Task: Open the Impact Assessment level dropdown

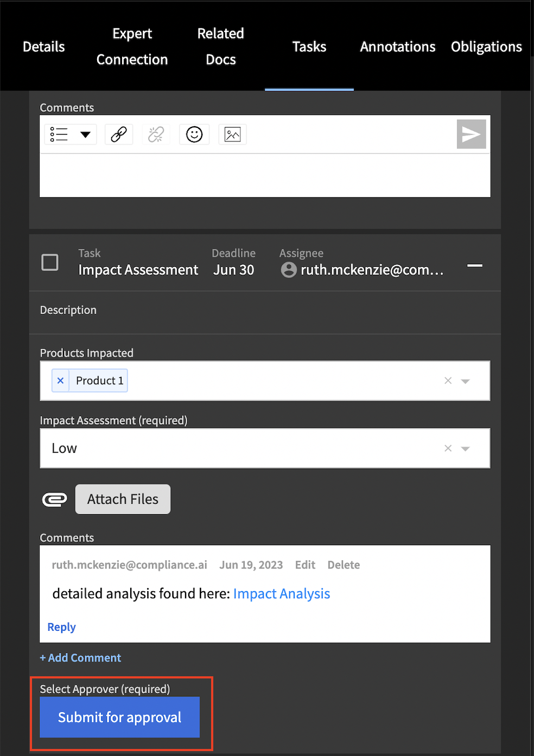Action: [x=465, y=449]
